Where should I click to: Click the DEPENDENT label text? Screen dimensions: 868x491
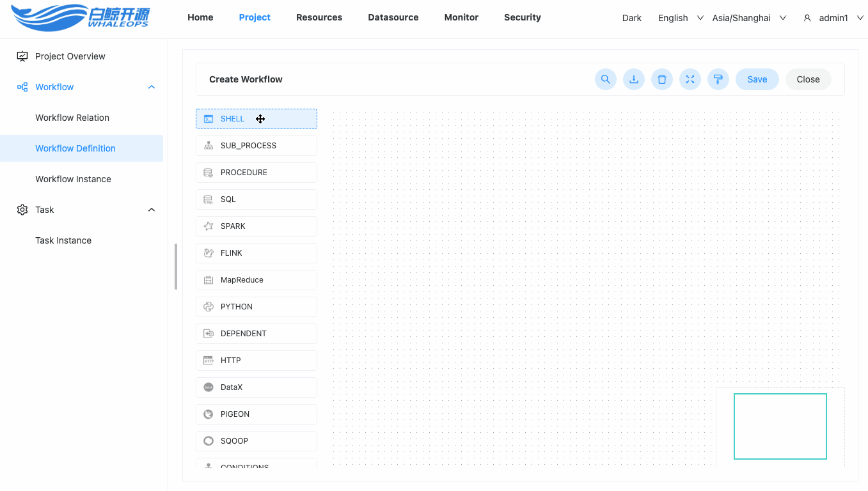(243, 334)
